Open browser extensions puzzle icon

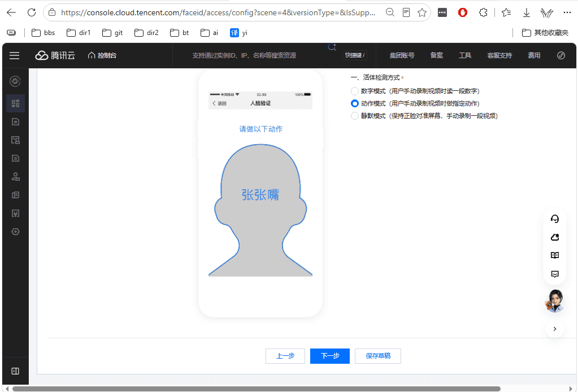[483, 12]
